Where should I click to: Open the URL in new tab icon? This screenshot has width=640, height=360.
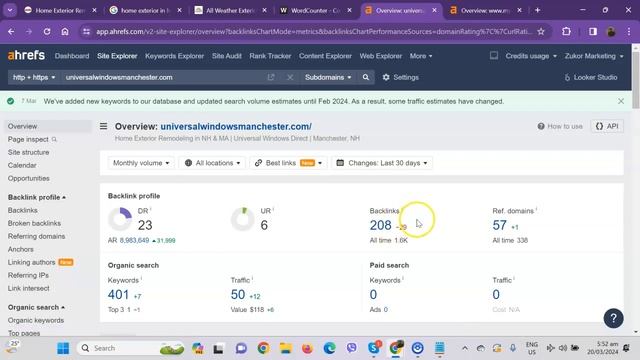(271, 77)
